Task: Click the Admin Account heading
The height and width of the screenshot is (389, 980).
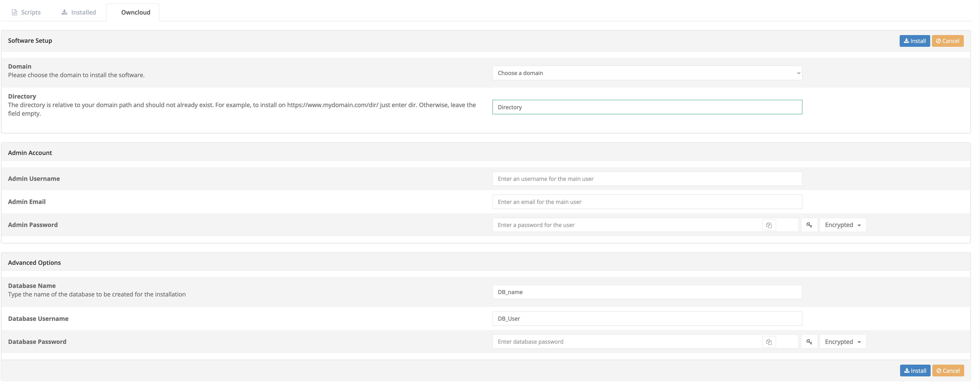Action: [30, 153]
